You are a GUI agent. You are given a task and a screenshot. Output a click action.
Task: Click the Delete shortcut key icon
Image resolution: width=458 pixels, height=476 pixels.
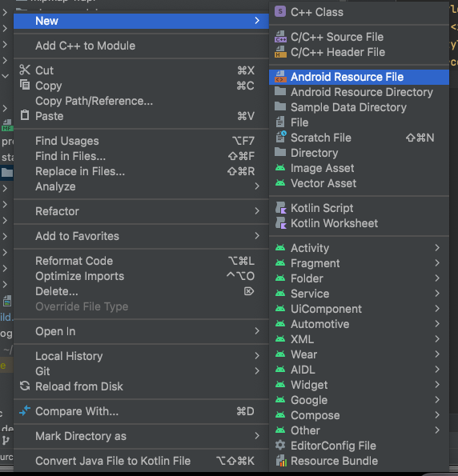(x=249, y=291)
